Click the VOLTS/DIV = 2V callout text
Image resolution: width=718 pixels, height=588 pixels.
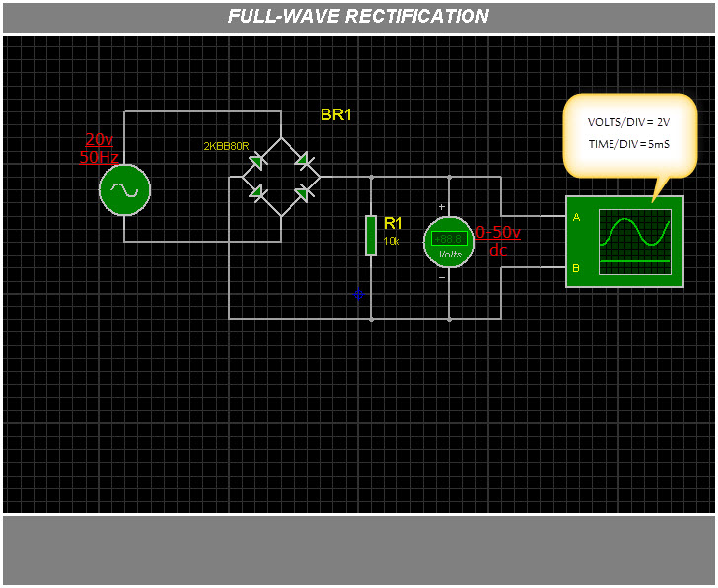click(628, 123)
